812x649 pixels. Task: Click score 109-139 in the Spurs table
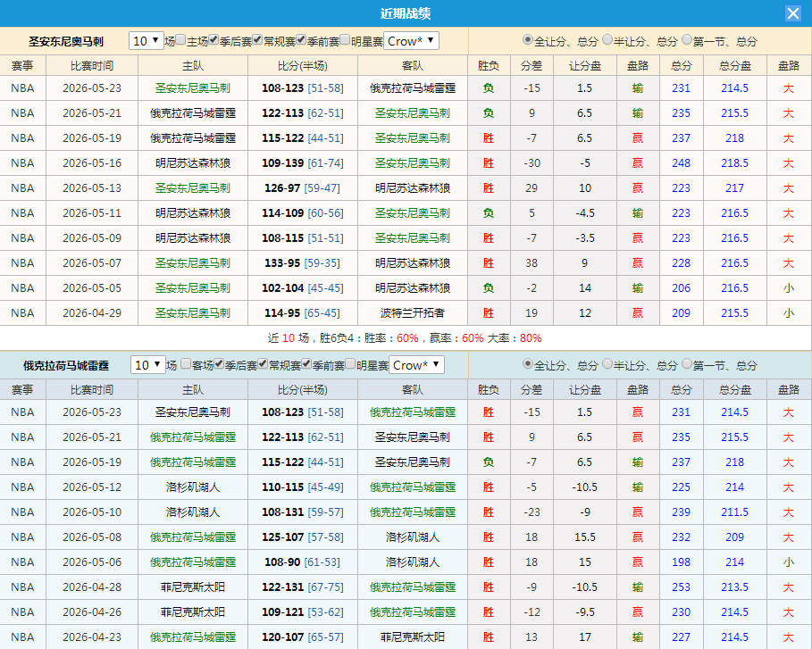283,163
